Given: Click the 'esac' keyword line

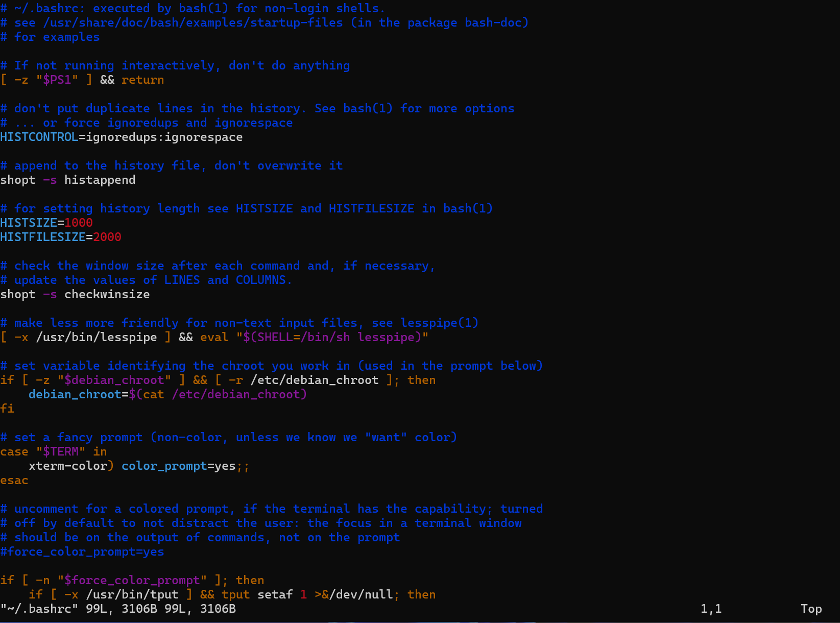Looking at the screenshot, I should coord(14,480).
